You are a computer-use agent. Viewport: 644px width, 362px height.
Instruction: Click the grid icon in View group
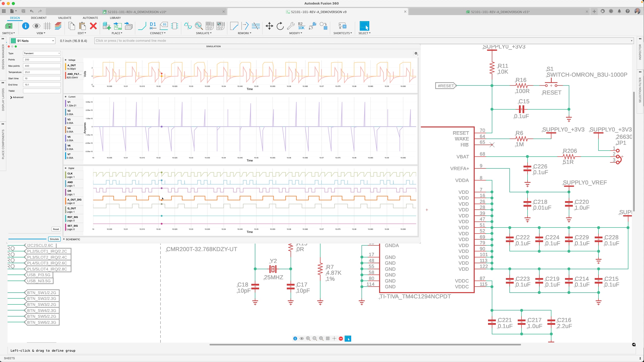pyautogui.click(x=47, y=26)
